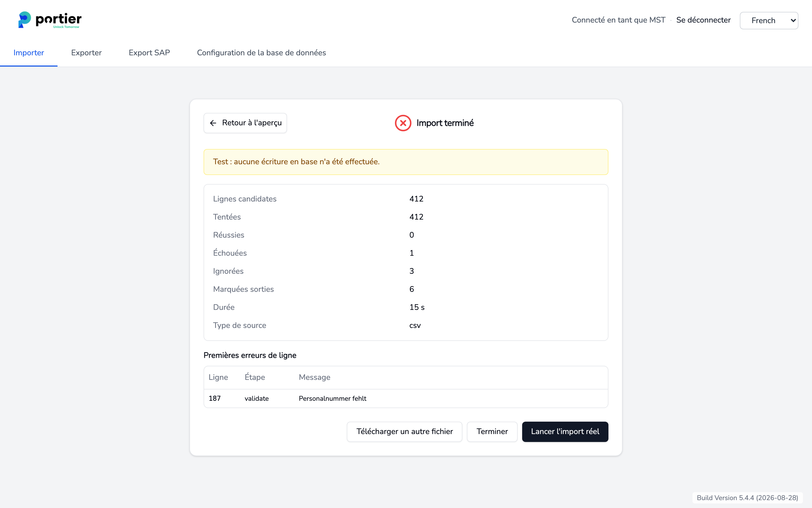Click the Import terminé heading

click(445, 123)
